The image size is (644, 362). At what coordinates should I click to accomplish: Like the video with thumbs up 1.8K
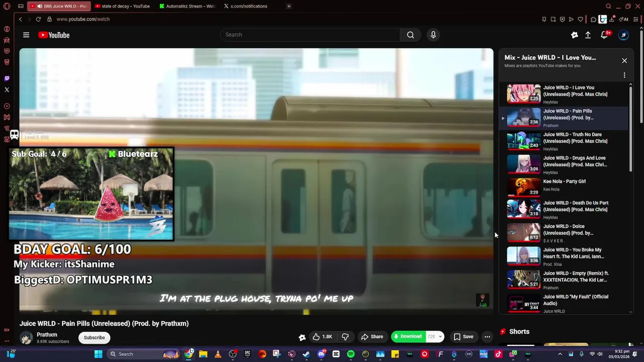point(322,337)
